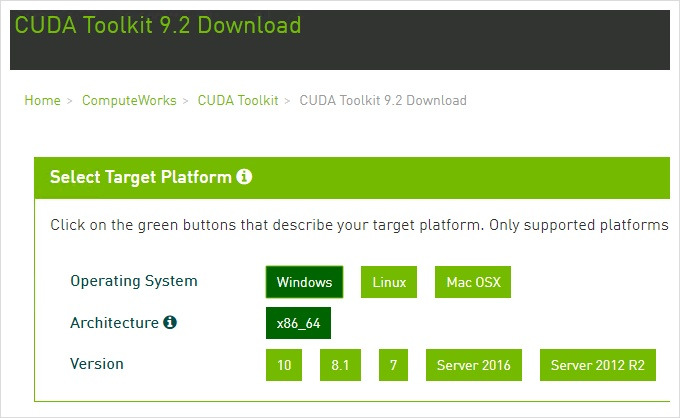The image size is (680, 418).
Task: Click the info icon next to Architecture
Action: pos(170,322)
